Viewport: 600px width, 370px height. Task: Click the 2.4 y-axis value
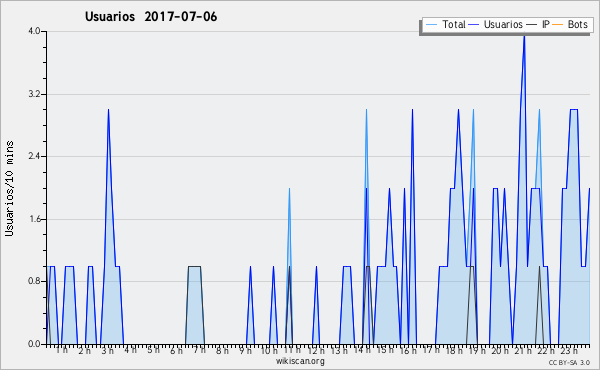coord(34,156)
